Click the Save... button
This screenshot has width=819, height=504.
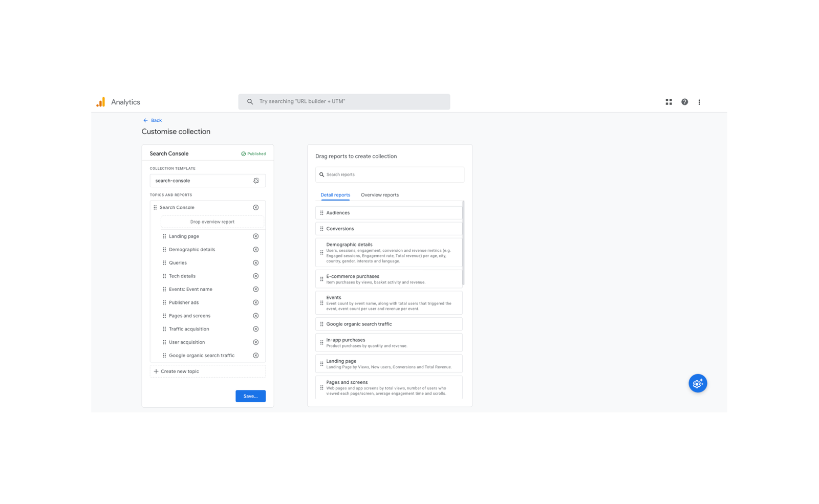[250, 396]
